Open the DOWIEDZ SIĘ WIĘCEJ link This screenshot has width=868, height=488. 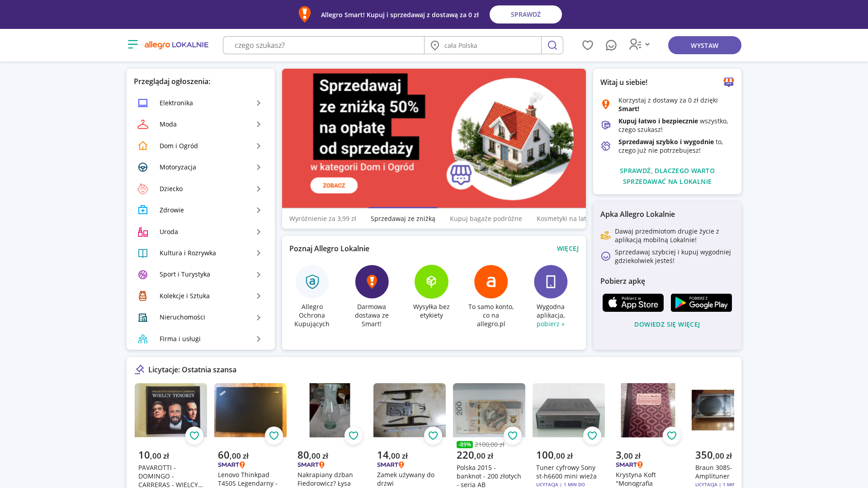pos(667,324)
